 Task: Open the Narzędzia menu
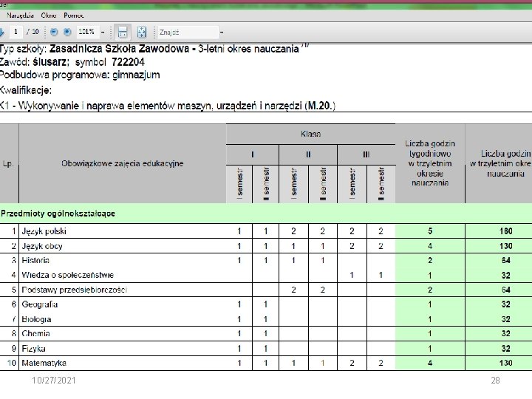point(20,16)
